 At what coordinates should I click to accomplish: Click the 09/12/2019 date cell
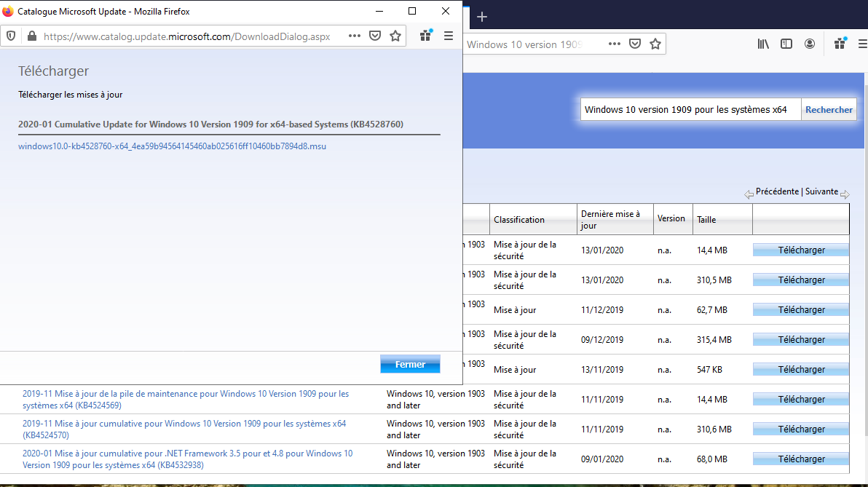click(602, 340)
